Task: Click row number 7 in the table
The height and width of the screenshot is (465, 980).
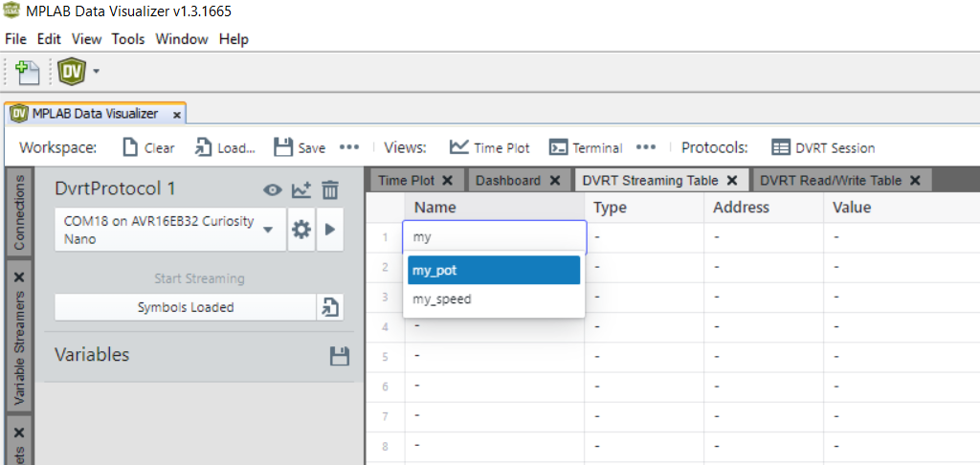Action: coord(385,416)
